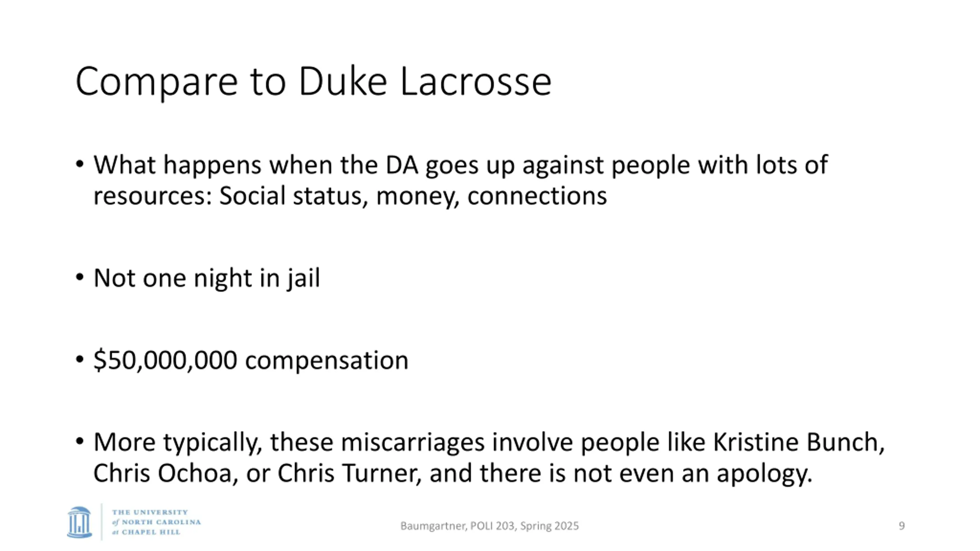Click the University of North Carolina wordmark

click(x=156, y=522)
